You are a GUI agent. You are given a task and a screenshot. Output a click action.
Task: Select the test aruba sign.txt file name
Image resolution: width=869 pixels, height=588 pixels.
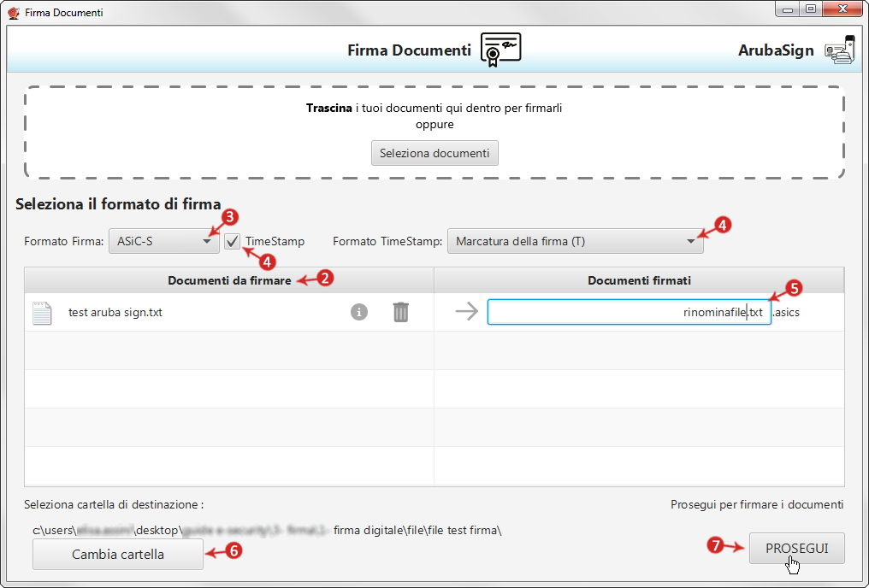tap(115, 312)
